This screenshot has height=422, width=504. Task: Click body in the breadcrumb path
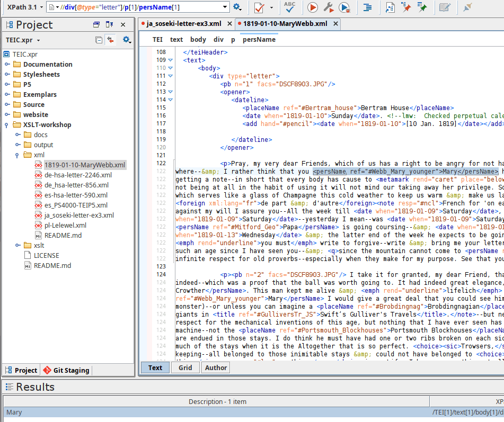(198, 40)
